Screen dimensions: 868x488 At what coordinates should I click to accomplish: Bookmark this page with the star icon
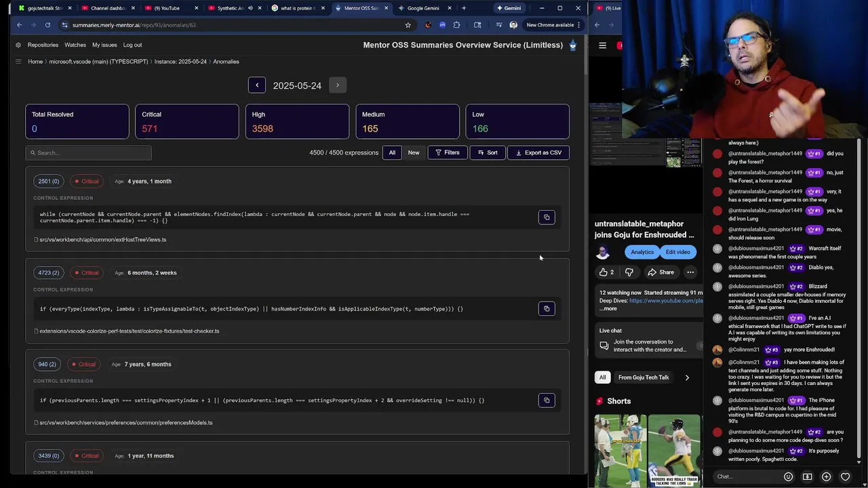coord(408,25)
